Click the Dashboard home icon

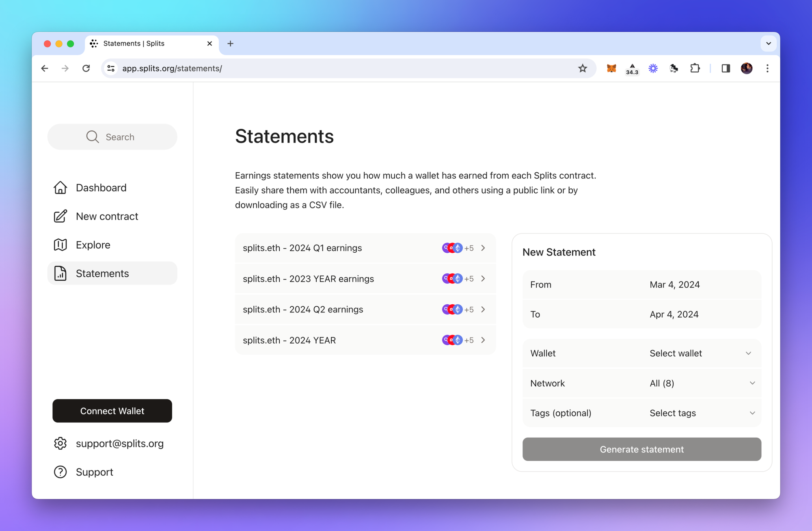pos(60,188)
